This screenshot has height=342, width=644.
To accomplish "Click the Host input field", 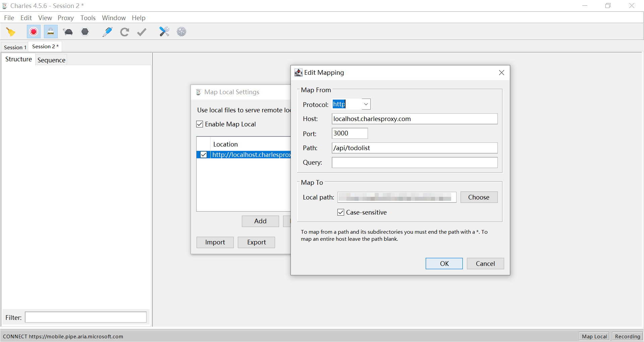I will tap(415, 119).
